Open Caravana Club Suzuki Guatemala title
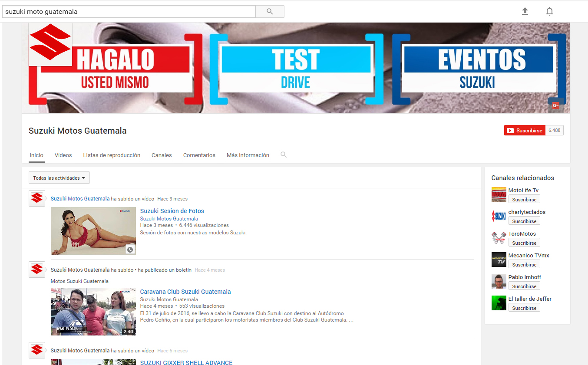The height and width of the screenshot is (365, 588). 185,292
